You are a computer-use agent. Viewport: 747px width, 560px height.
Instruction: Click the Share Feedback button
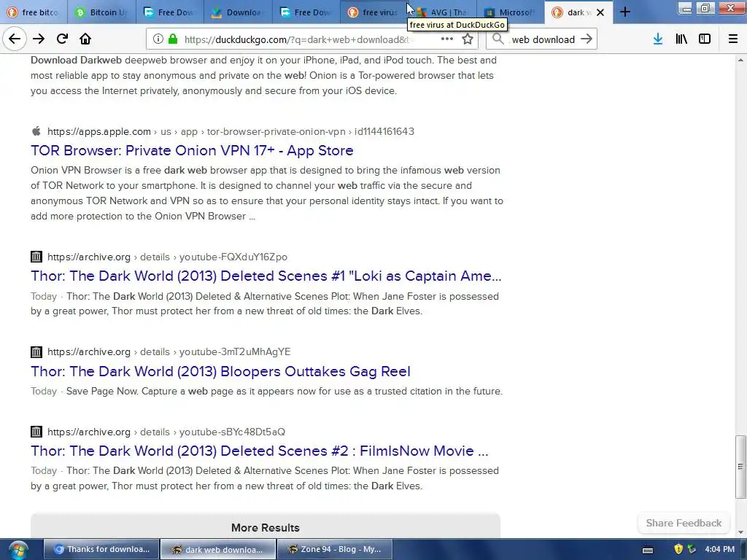[684, 523]
